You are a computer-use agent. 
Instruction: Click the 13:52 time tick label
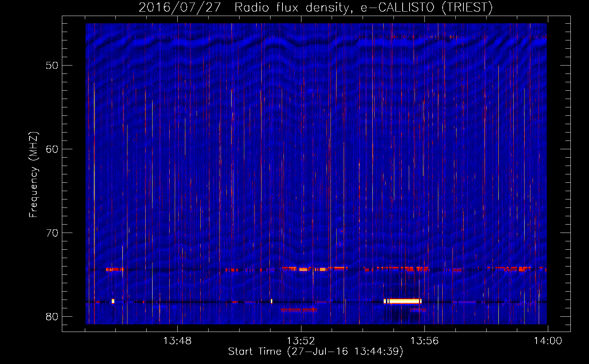[x=301, y=341]
